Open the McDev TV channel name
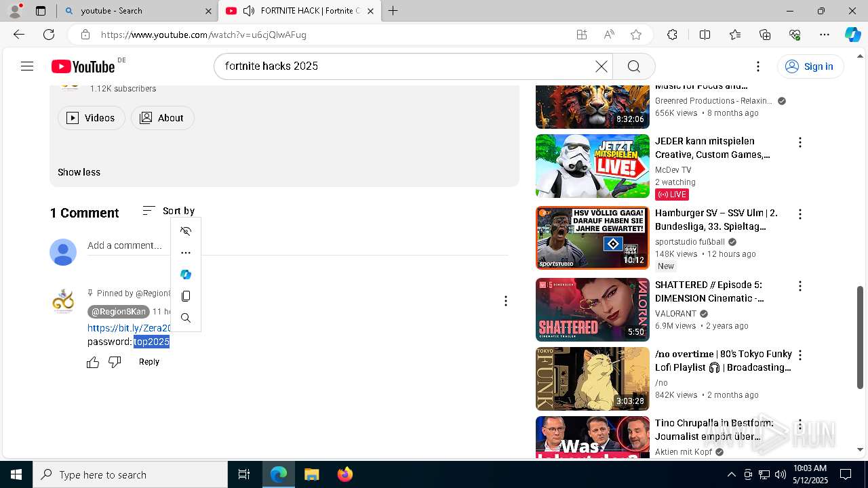This screenshot has width=868, height=488. click(673, 170)
